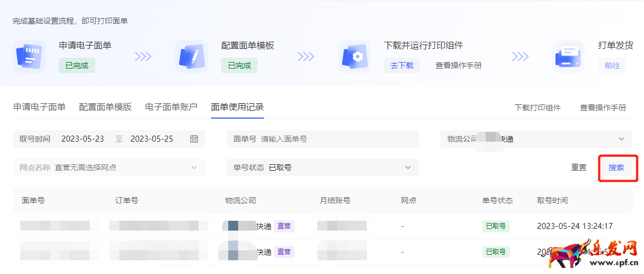The image size is (644, 274).
Task: Click the 配置面单模板 step icon
Action: 191,57
